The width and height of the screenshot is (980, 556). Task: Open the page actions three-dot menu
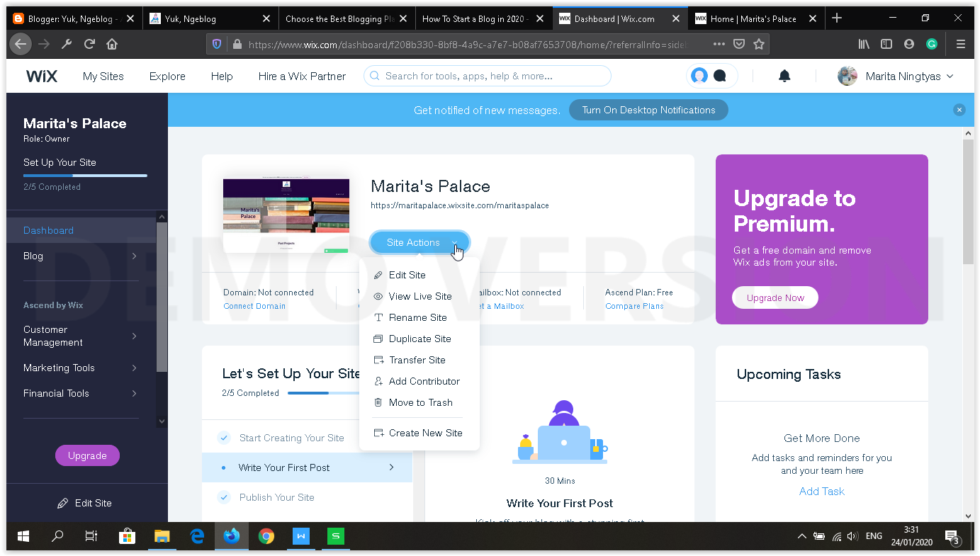(x=719, y=44)
